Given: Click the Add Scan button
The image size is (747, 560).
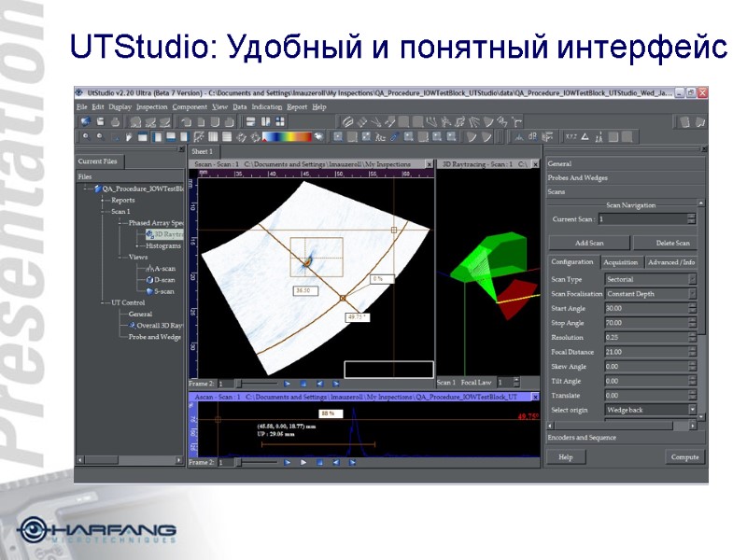Looking at the screenshot, I should tap(589, 243).
